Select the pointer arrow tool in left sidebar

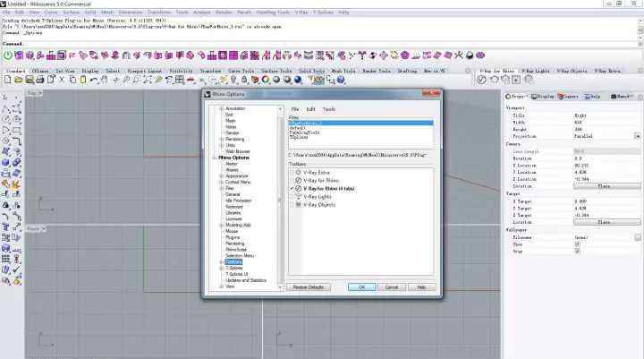(x=5, y=98)
